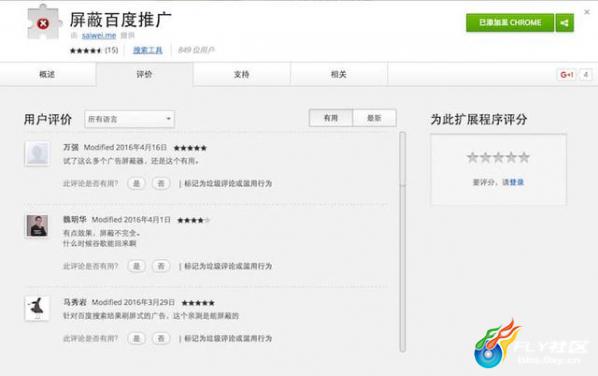Open the saiwei.me developer link
The image size is (598, 376).
coord(99,35)
